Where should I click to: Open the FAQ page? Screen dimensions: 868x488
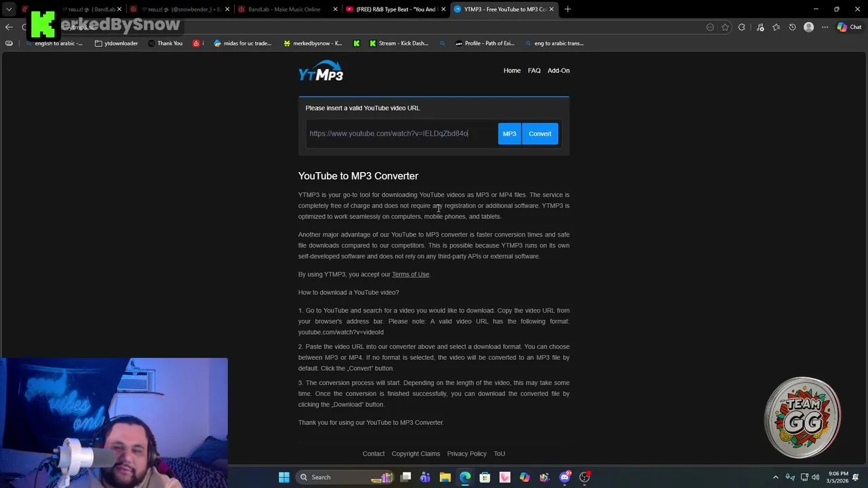tap(534, 70)
